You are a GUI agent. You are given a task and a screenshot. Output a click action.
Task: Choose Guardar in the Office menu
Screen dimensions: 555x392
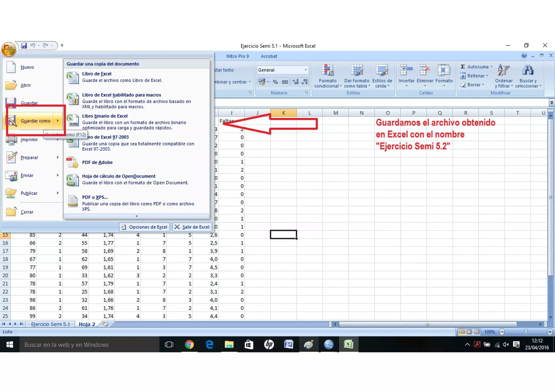click(33, 103)
